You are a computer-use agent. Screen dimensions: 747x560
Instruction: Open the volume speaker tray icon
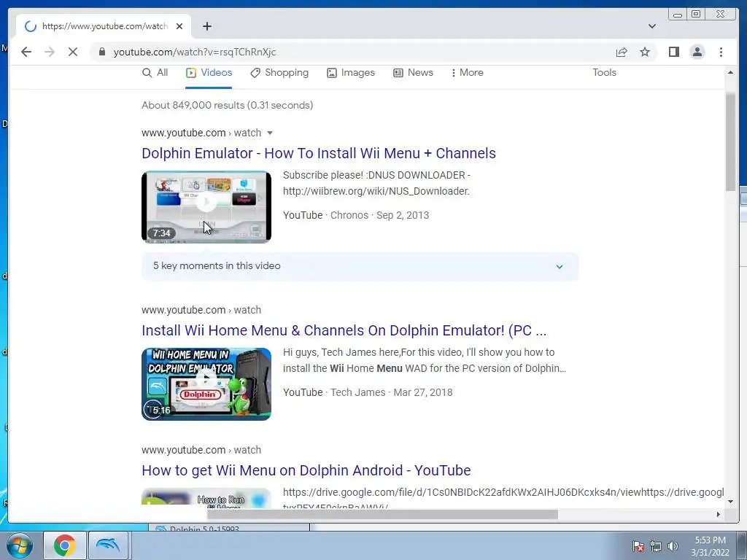(x=673, y=546)
